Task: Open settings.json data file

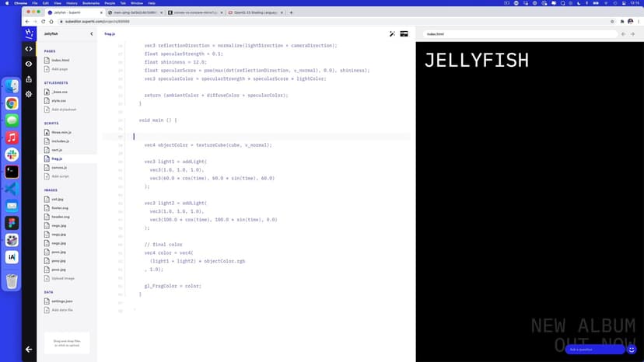Action: click(62, 301)
